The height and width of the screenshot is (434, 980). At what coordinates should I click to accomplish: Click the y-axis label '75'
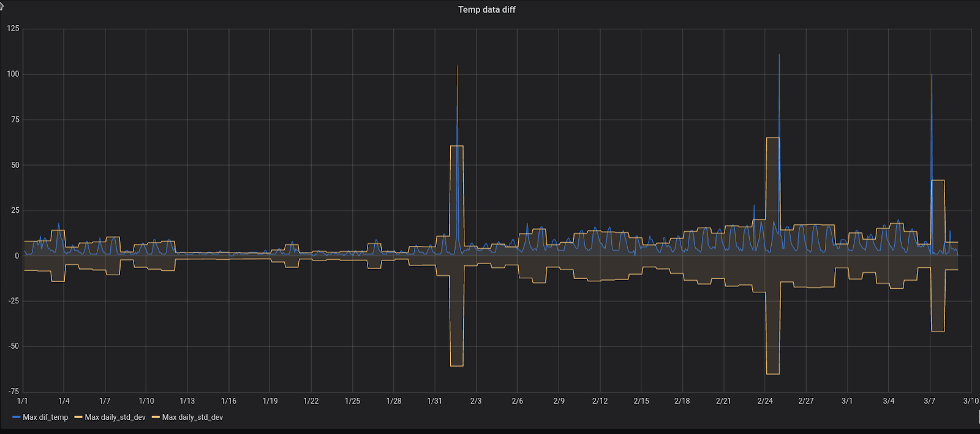[15, 120]
